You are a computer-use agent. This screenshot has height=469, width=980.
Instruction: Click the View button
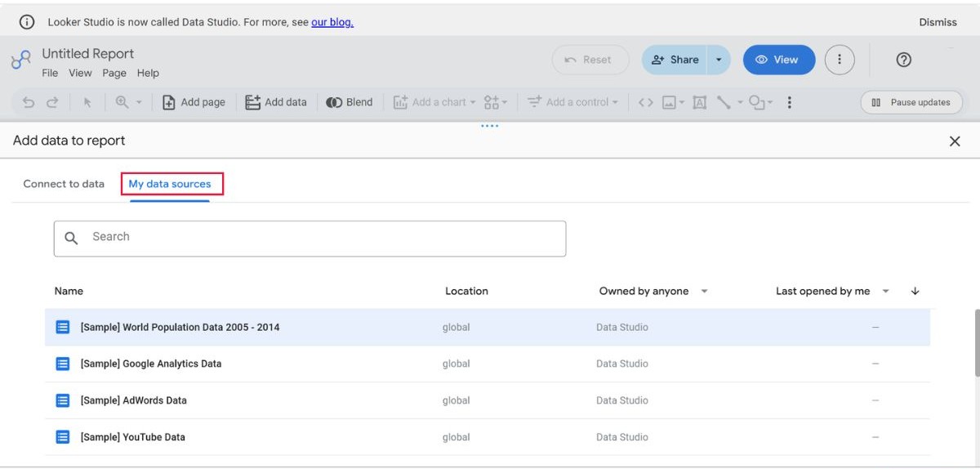[x=778, y=60]
